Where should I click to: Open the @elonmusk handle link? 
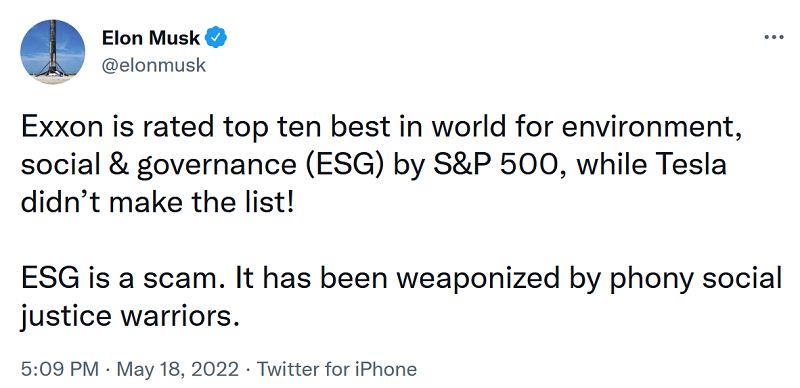[x=154, y=65]
